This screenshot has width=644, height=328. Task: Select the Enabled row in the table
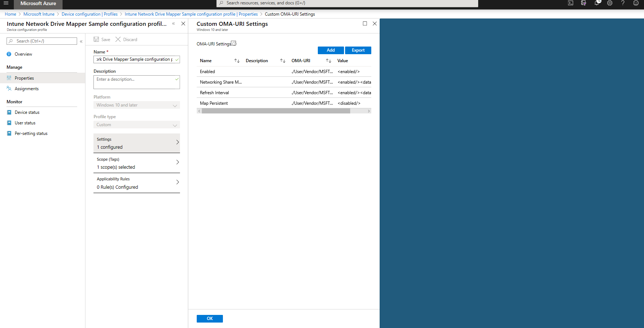(284, 72)
